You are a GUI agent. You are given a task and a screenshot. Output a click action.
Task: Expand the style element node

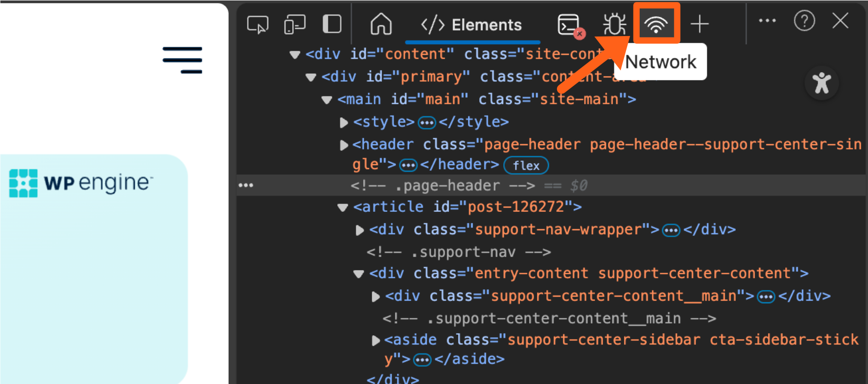[x=343, y=122]
